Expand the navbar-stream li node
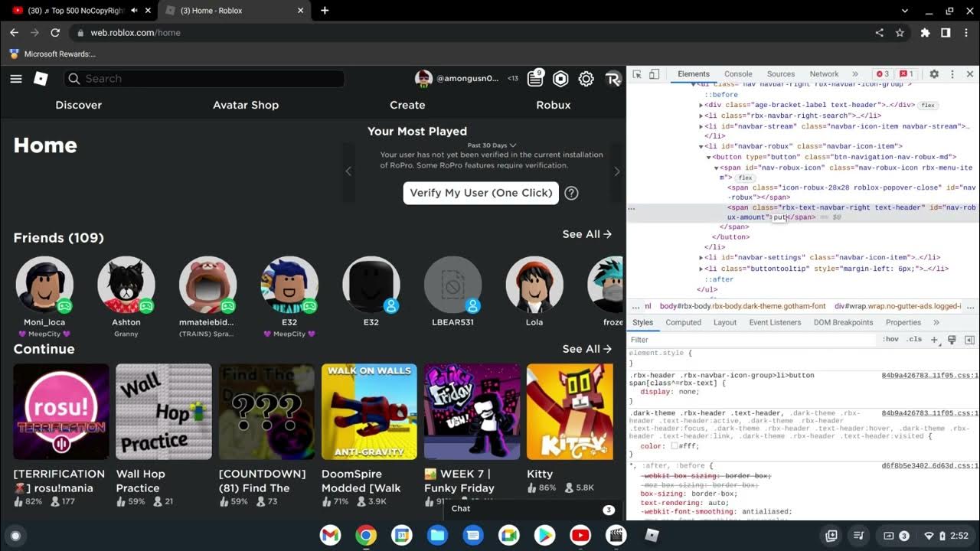 pos(701,126)
